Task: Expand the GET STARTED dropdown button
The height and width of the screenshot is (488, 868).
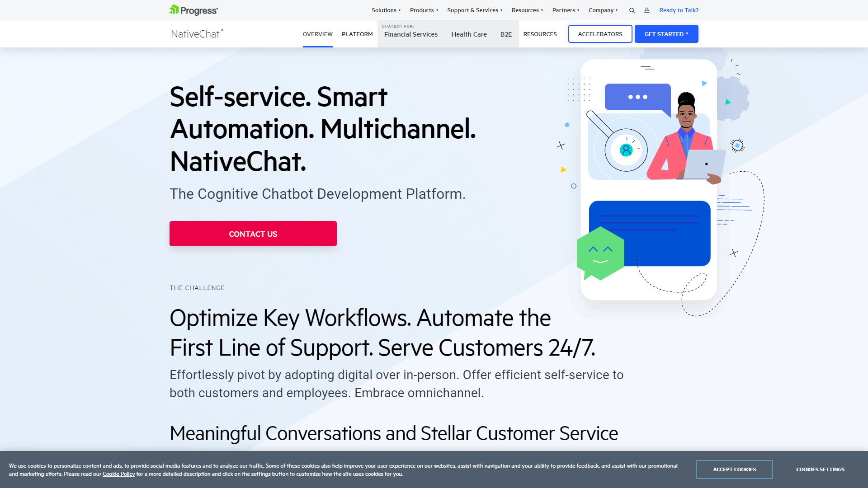Action: [x=666, y=34]
